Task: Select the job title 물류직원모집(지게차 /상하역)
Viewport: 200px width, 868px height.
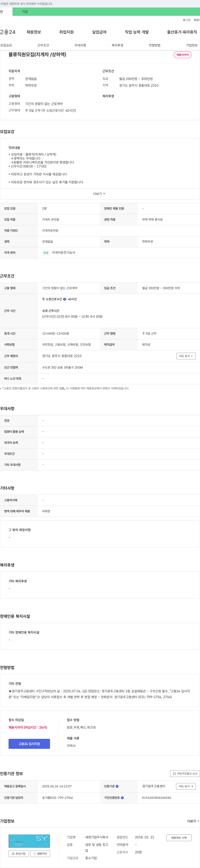Action: coord(37,55)
